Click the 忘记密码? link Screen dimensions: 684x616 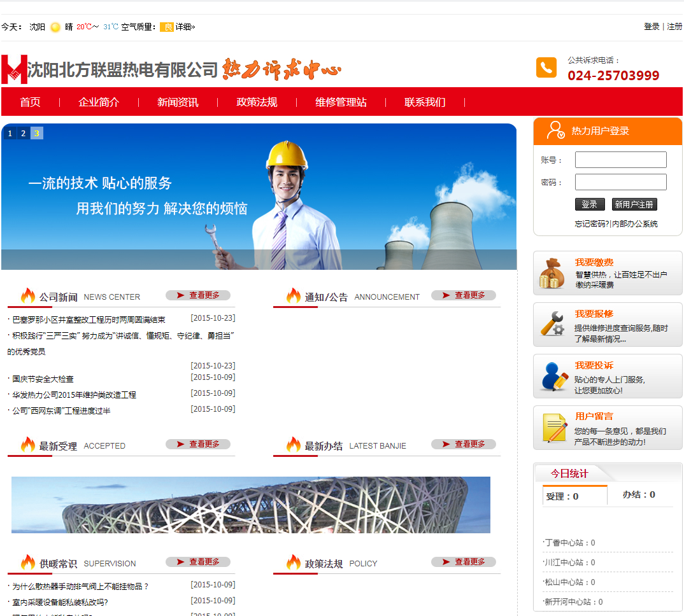coord(592,224)
